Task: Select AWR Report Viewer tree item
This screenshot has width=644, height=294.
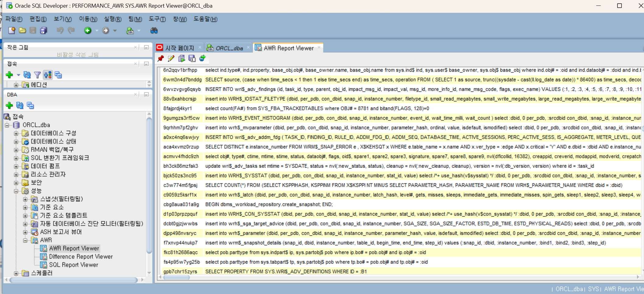Action: tap(74, 249)
